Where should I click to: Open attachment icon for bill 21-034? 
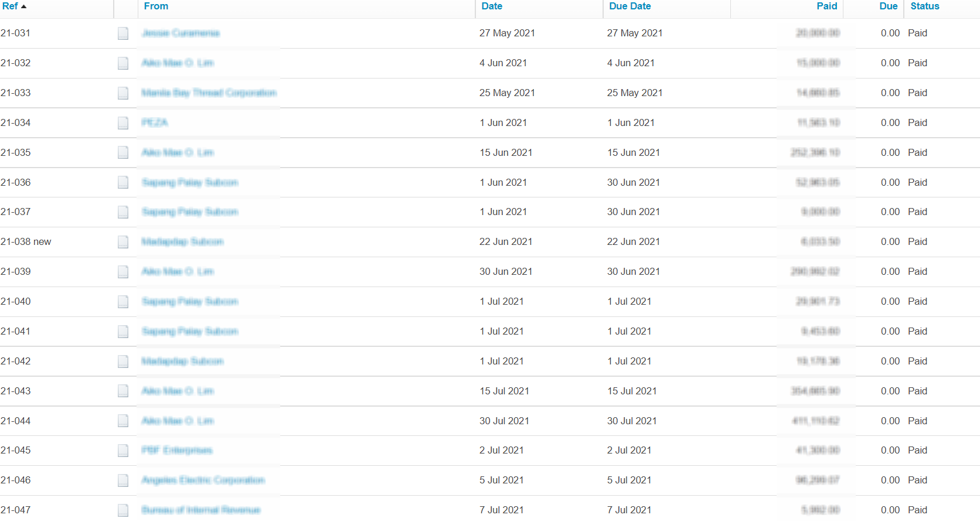[x=123, y=123]
